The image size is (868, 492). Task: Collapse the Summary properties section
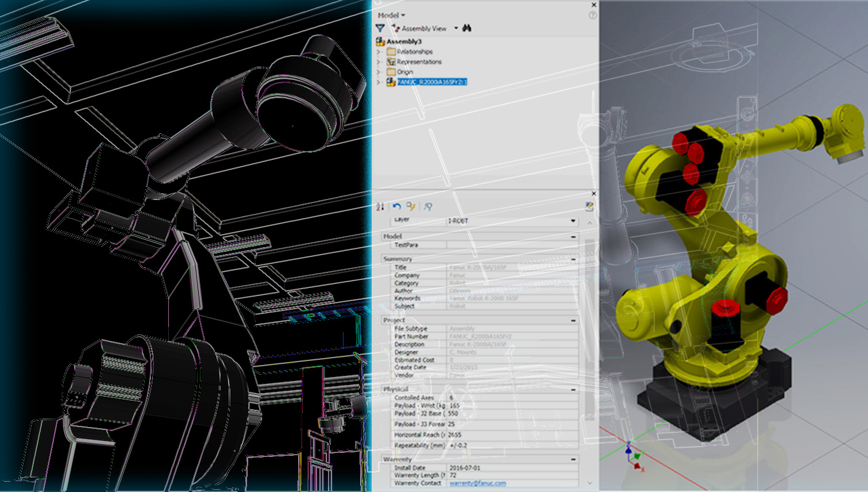point(573,259)
